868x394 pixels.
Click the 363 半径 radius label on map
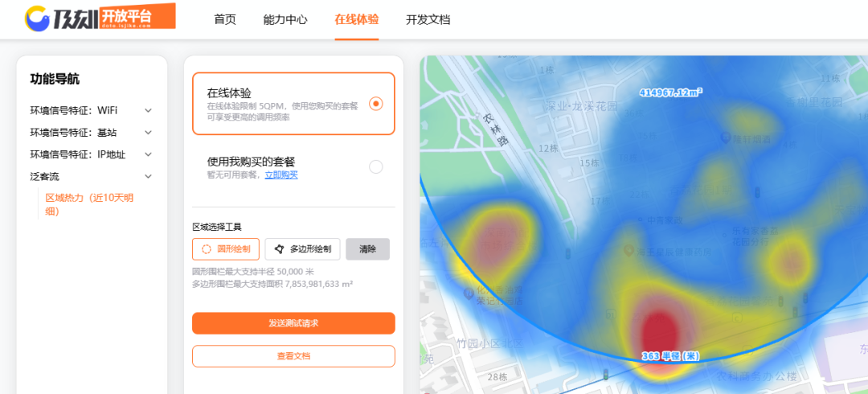669,355
